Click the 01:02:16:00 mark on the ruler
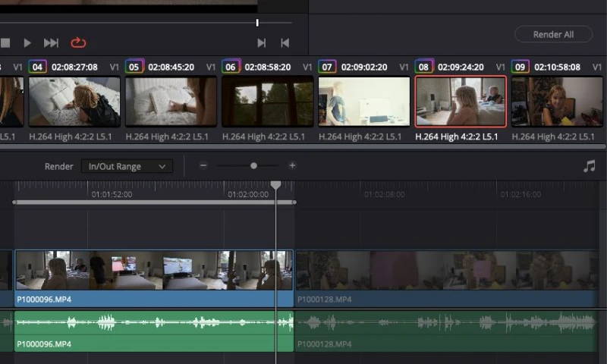607x364 pixels. click(521, 195)
